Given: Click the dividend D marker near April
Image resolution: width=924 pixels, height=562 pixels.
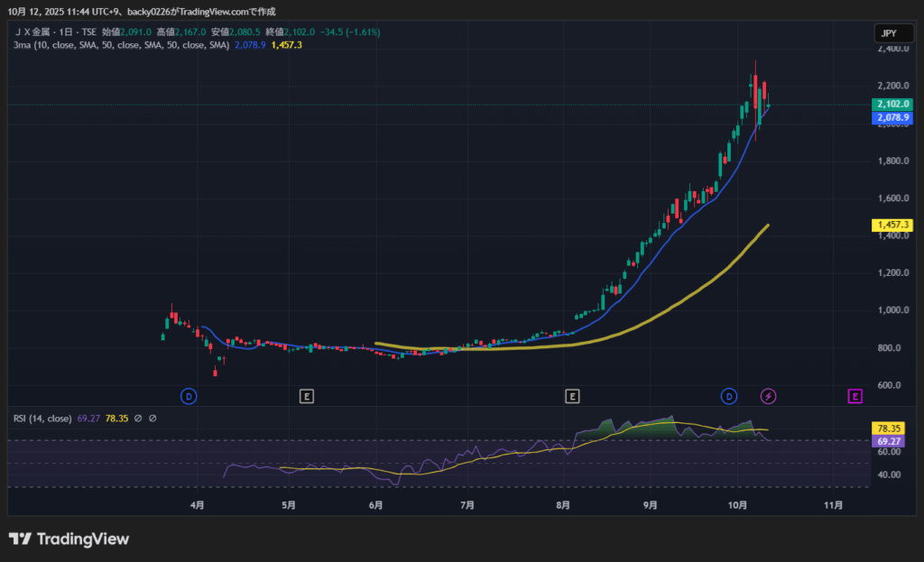Looking at the screenshot, I should pos(189,396).
